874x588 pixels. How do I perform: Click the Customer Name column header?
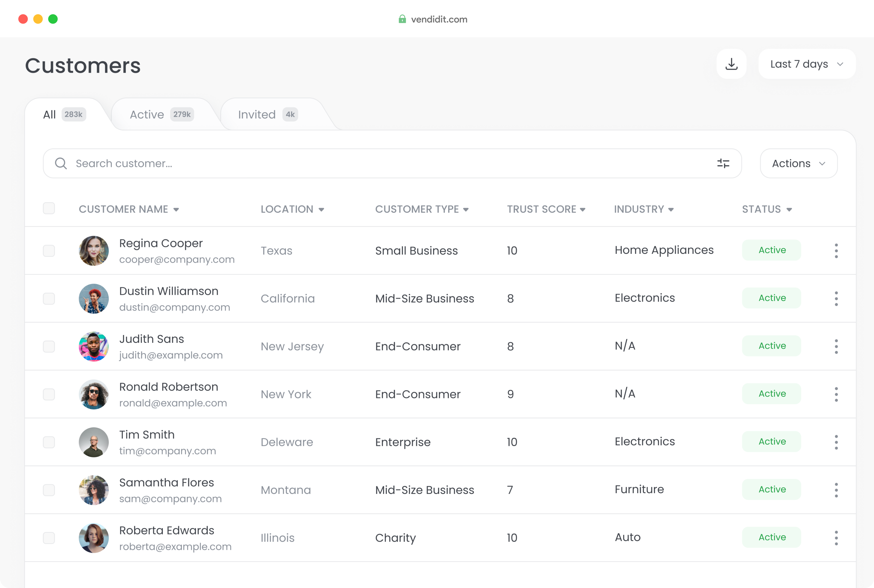tap(123, 209)
